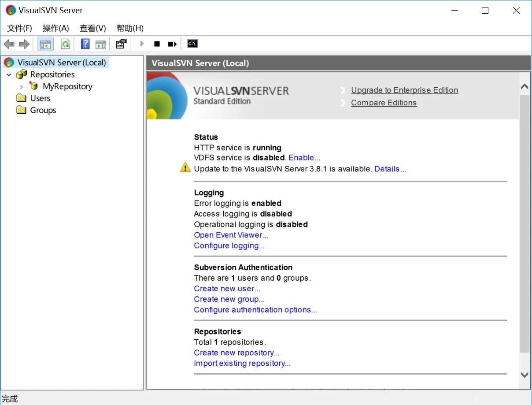Click Configure authentication options... link
The image size is (532, 405).
[255, 310]
